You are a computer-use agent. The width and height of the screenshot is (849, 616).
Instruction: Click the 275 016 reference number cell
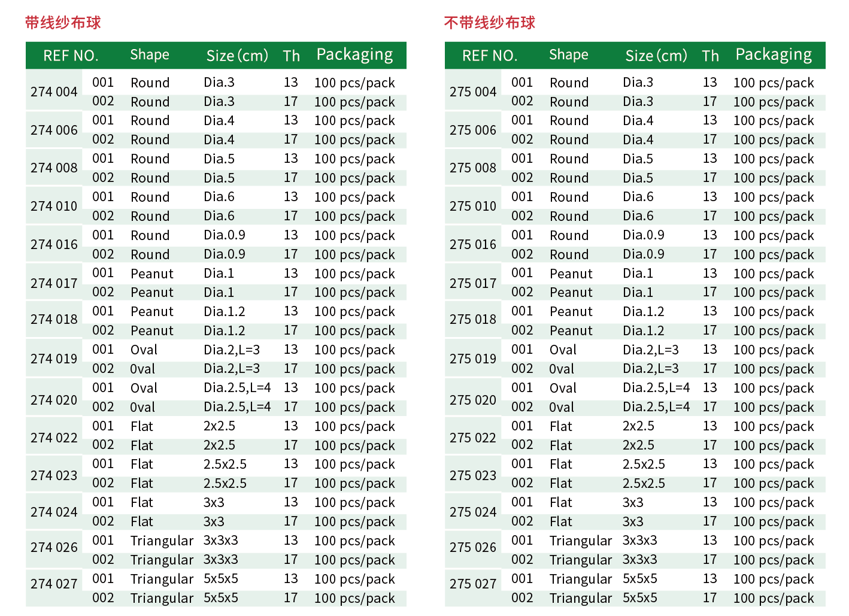(x=473, y=244)
